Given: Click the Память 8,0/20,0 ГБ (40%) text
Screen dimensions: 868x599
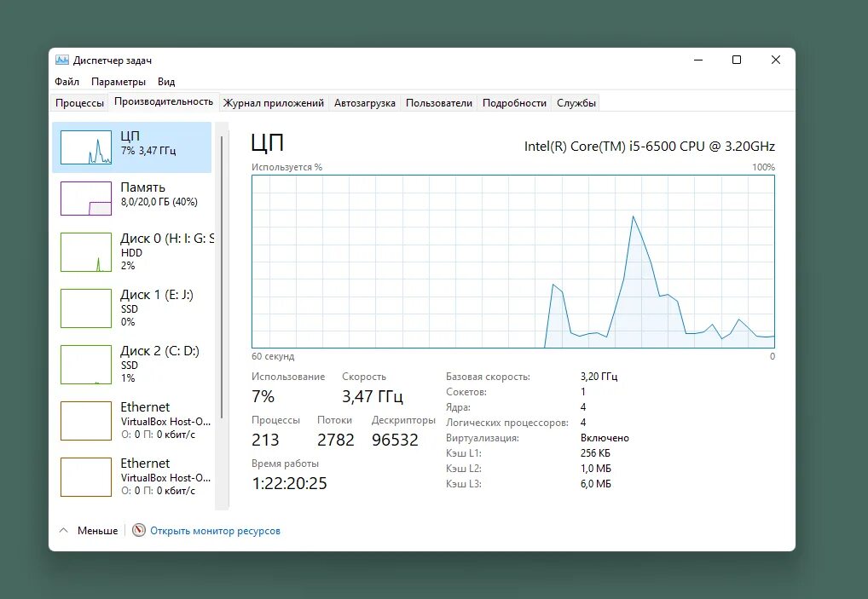Looking at the screenshot, I should (x=159, y=203).
